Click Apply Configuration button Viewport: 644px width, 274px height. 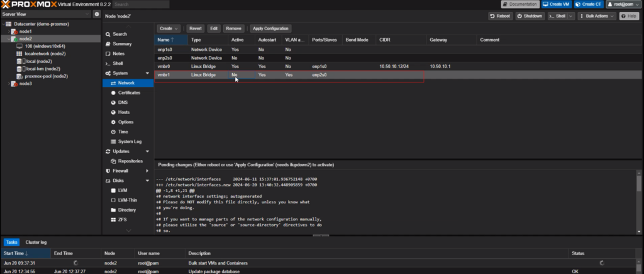point(270,28)
